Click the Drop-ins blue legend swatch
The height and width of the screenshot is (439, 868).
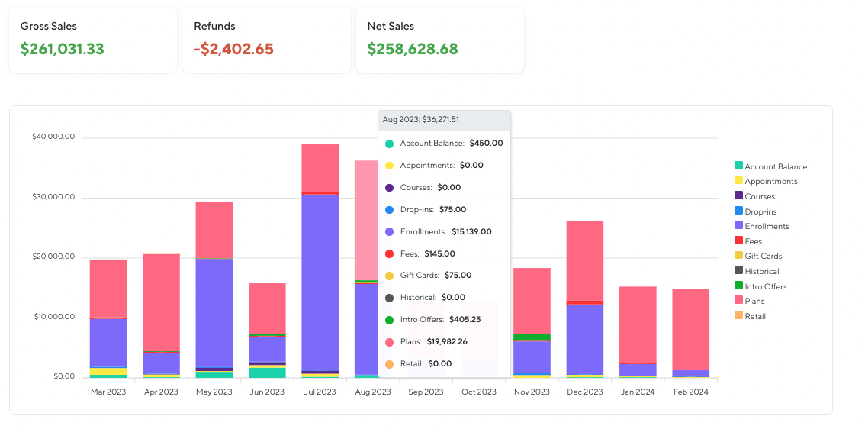click(x=738, y=211)
